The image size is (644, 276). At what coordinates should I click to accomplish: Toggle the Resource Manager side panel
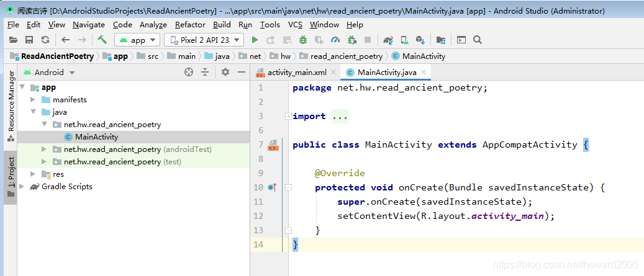(x=11, y=105)
